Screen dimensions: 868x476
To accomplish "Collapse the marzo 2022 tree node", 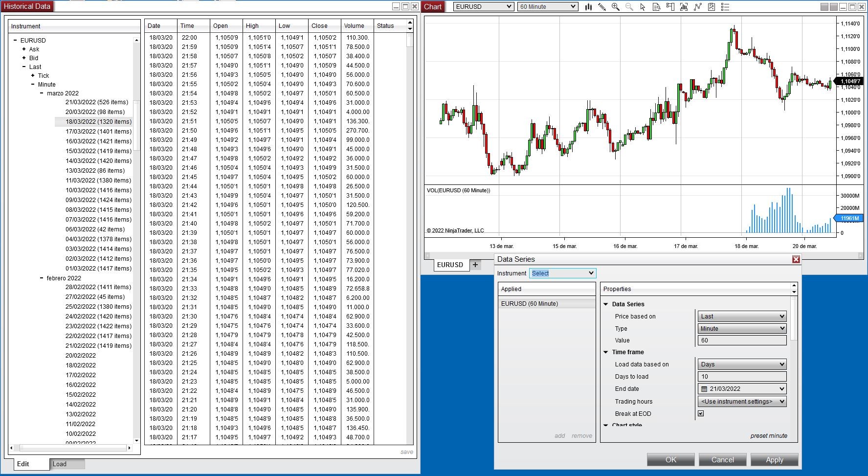I will point(42,93).
